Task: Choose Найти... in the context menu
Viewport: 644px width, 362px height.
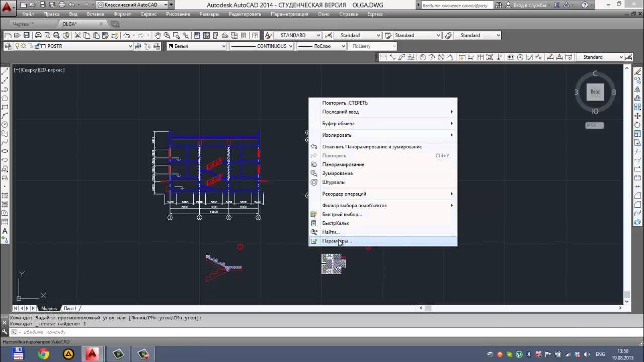Action: 383,232
